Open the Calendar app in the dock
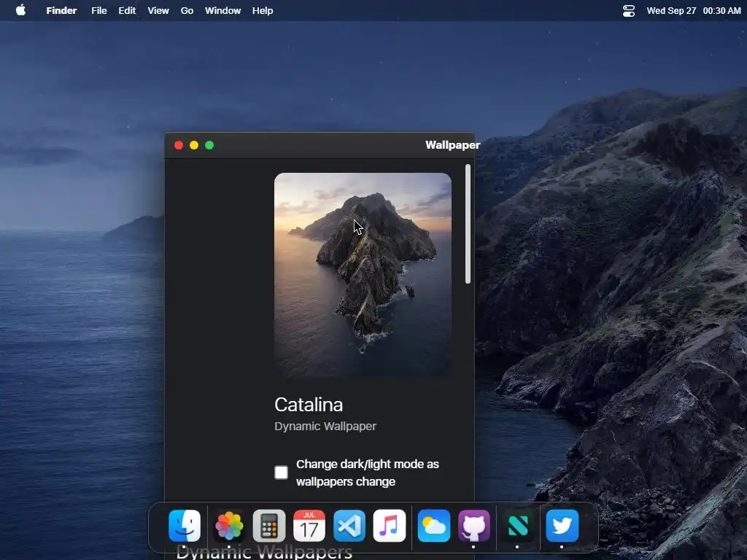Image resolution: width=747 pixels, height=560 pixels. click(309, 526)
